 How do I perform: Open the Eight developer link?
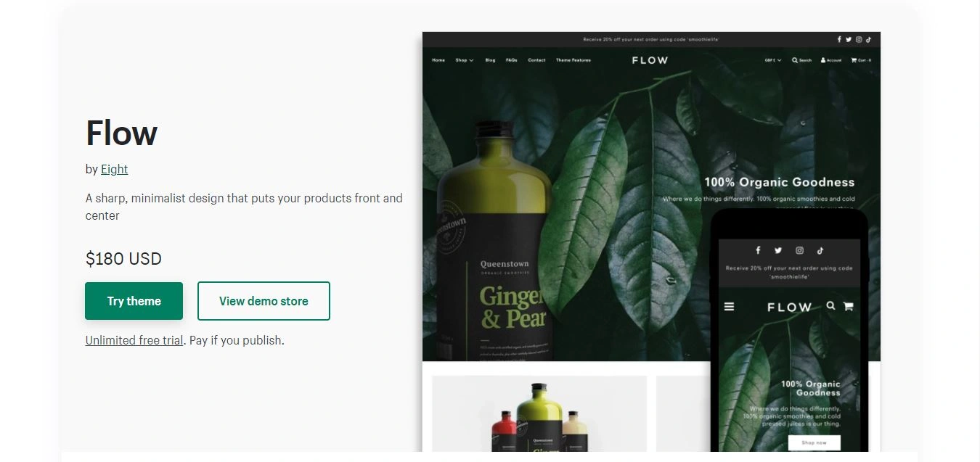114,169
